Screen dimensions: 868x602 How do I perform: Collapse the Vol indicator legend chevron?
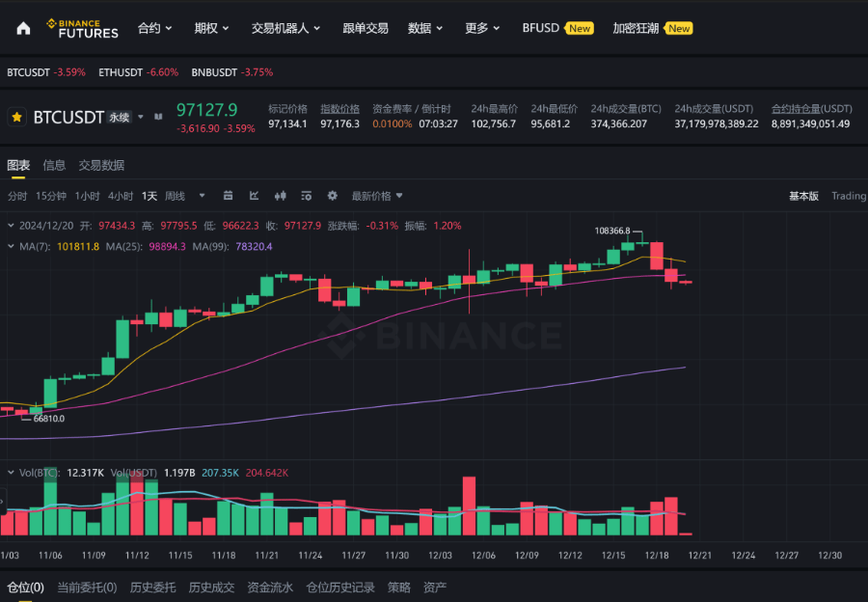[x=11, y=473]
